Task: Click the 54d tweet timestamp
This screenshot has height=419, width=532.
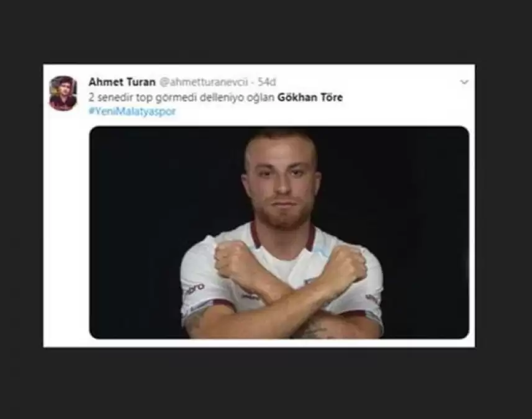Action: coord(267,82)
